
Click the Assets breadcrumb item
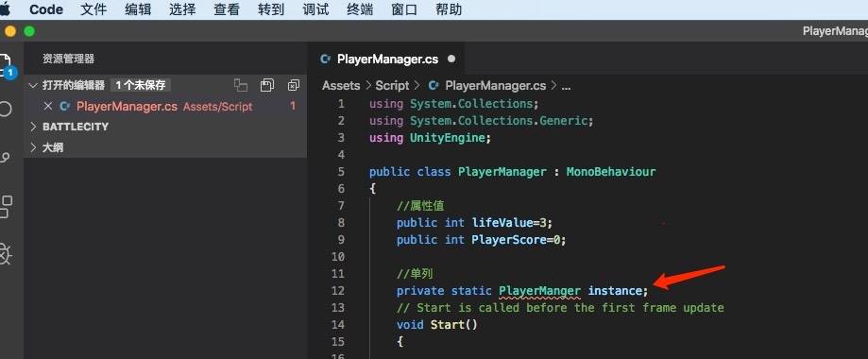(x=341, y=86)
